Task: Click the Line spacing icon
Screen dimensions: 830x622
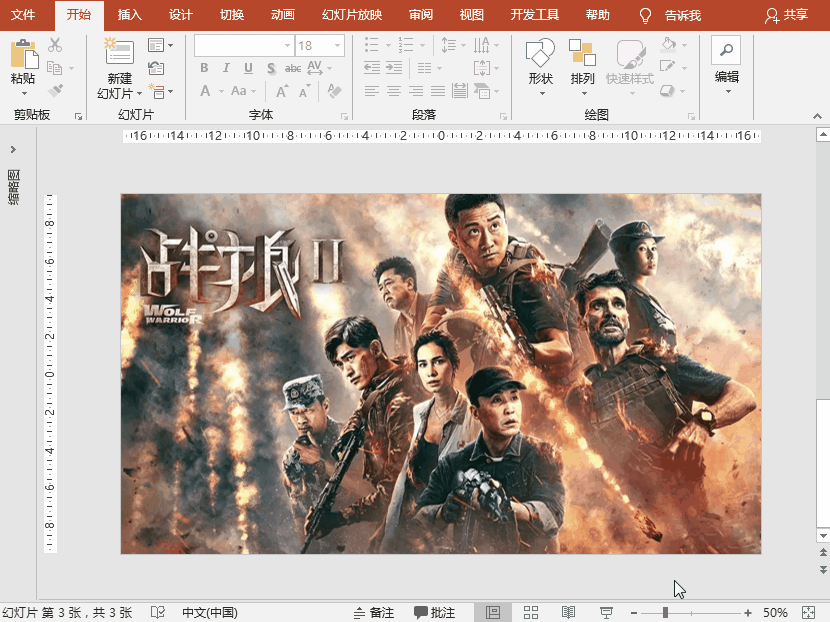Action: click(x=449, y=45)
